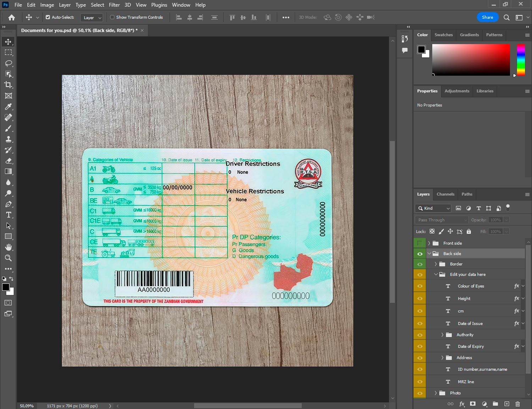Click the hue spectrum slider strip
The image size is (532, 409).
click(x=521, y=59)
